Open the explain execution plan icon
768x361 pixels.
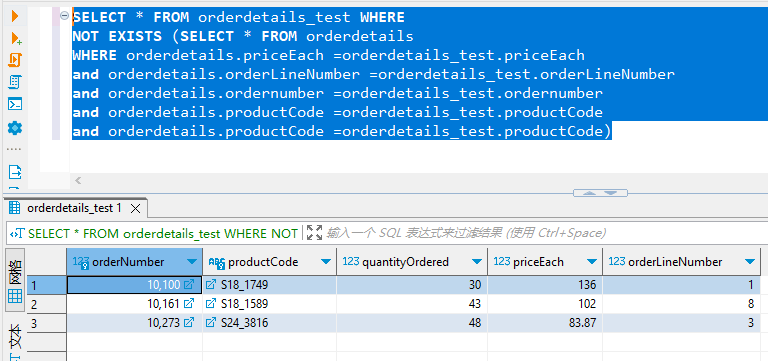[15, 82]
